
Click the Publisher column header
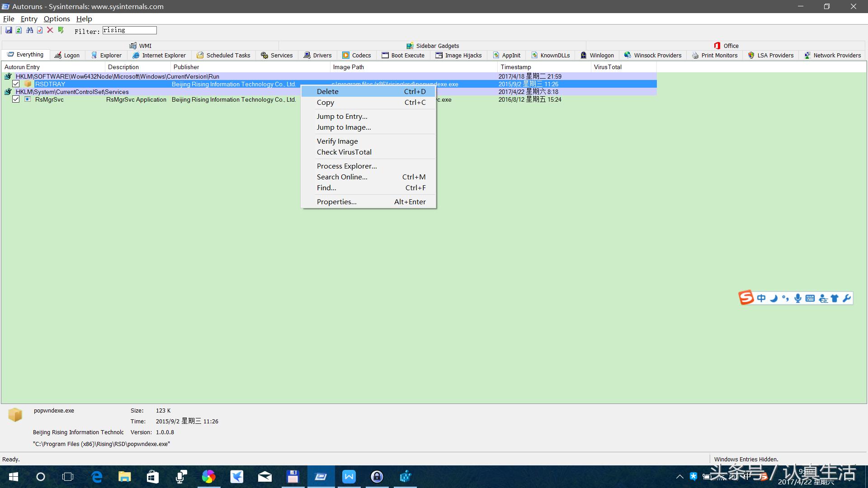coord(186,67)
